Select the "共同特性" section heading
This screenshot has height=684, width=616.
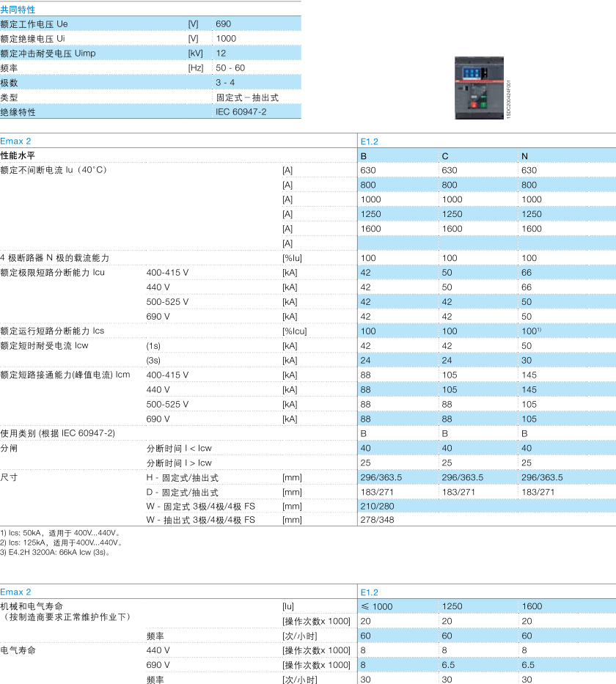[x=18, y=10]
